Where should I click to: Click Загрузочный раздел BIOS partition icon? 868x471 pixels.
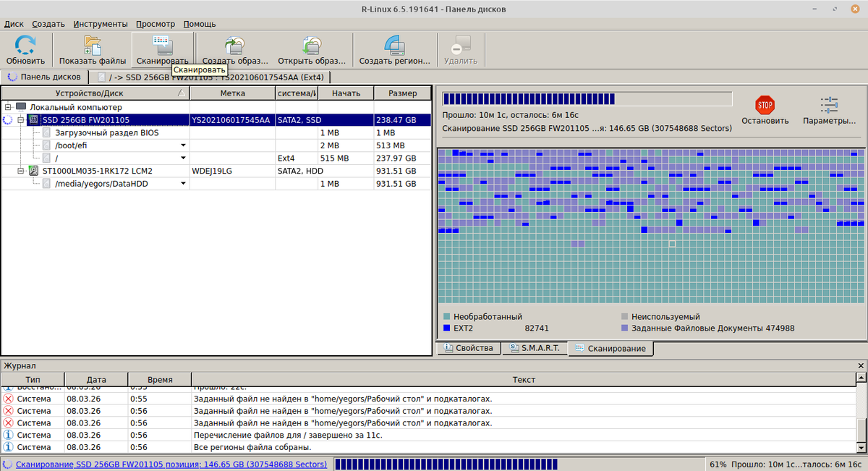coord(47,133)
